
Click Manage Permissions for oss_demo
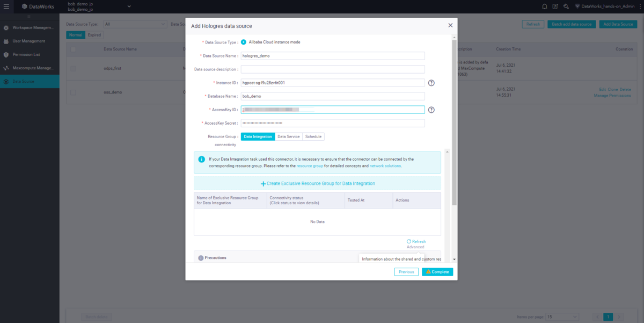click(612, 96)
